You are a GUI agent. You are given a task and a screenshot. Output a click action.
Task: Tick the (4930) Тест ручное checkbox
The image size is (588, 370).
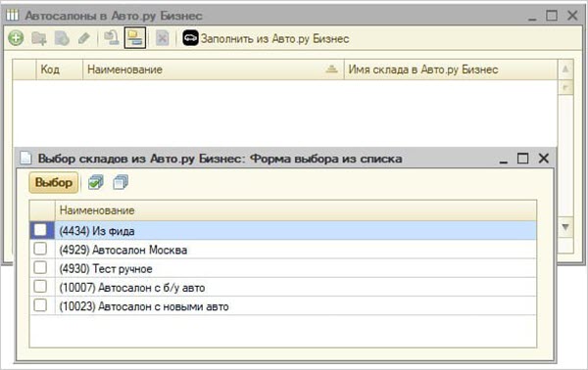[x=40, y=268]
